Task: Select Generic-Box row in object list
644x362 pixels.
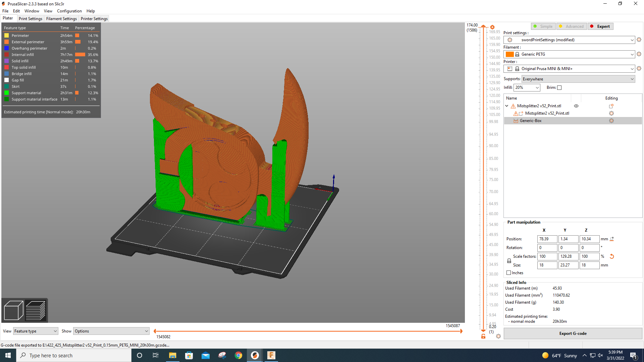Action: point(573,121)
